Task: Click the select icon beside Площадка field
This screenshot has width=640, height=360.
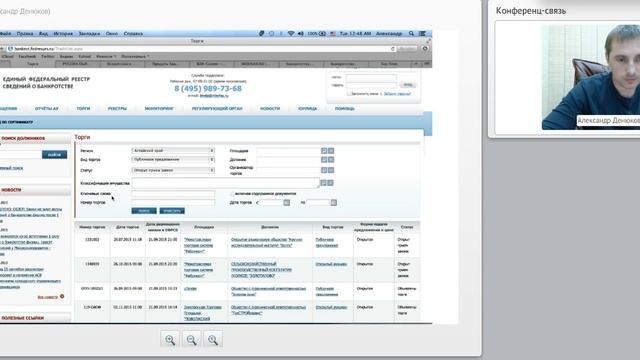Action: coord(324,151)
